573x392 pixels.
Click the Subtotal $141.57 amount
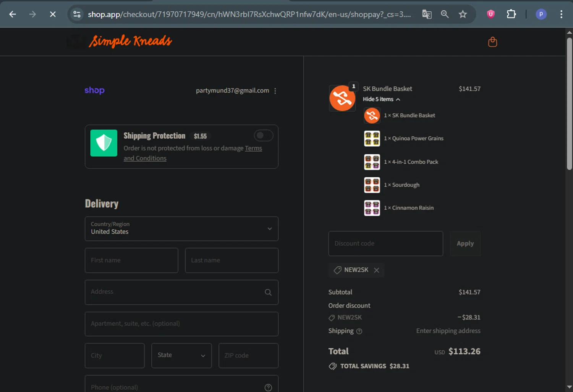469,292
